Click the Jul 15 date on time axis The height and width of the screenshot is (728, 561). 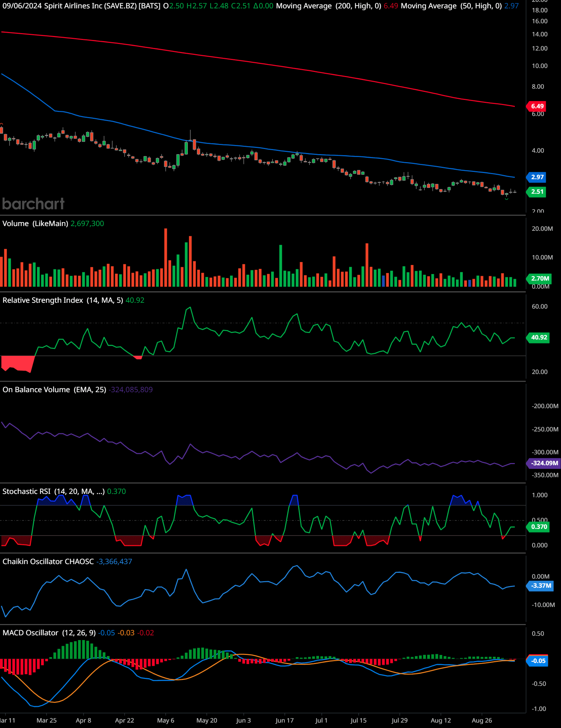(x=359, y=720)
